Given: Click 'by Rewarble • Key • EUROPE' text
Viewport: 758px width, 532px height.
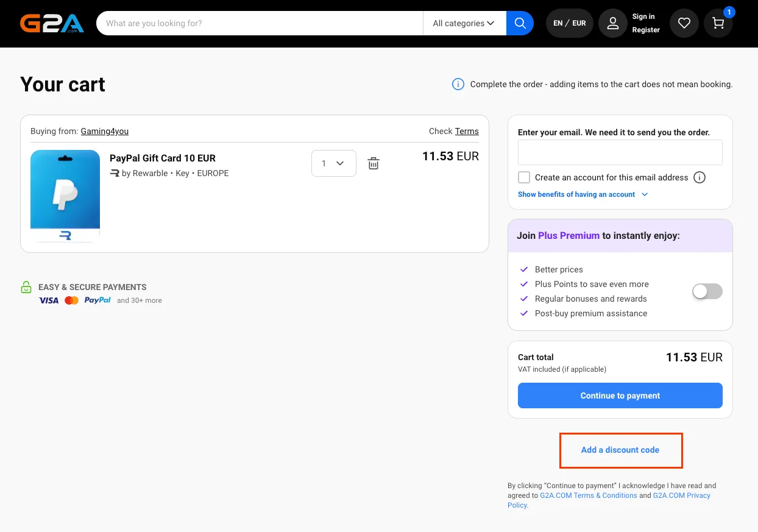Looking at the screenshot, I should click(x=175, y=173).
